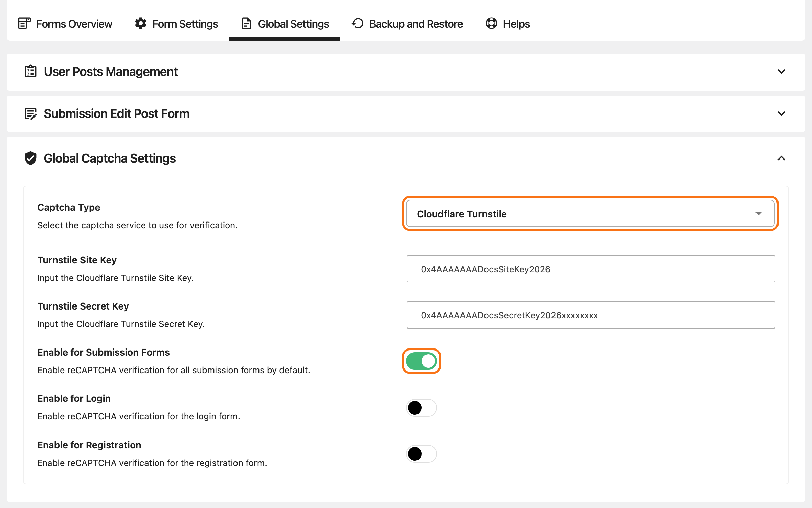
Task: Click 'Select the captcha service to use' description
Action: pyautogui.click(x=137, y=225)
